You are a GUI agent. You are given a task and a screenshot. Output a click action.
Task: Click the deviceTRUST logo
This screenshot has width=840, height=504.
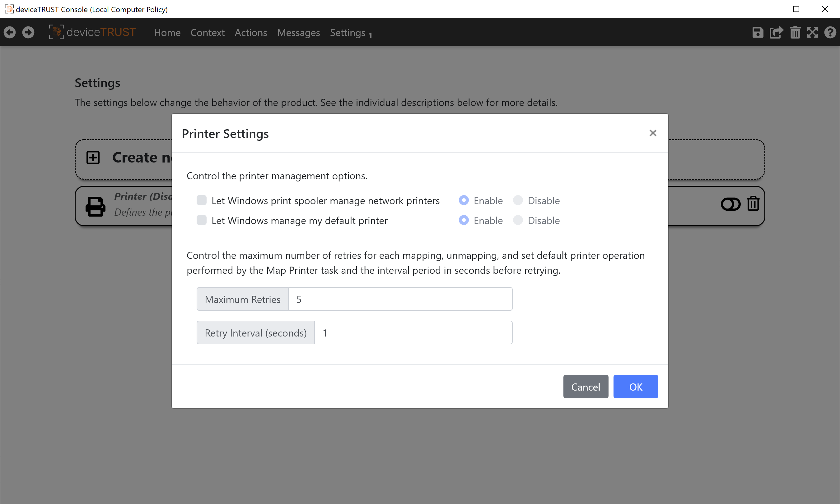pyautogui.click(x=92, y=32)
